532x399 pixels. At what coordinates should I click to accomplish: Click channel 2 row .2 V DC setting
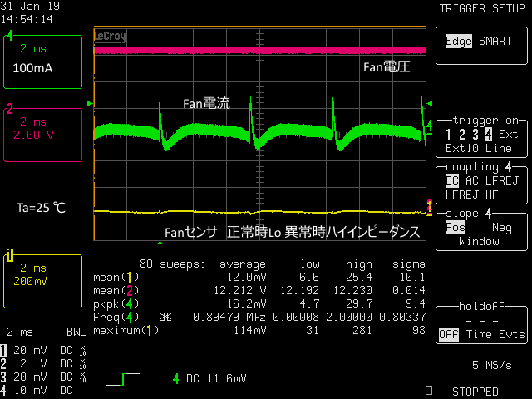pos(43,363)
